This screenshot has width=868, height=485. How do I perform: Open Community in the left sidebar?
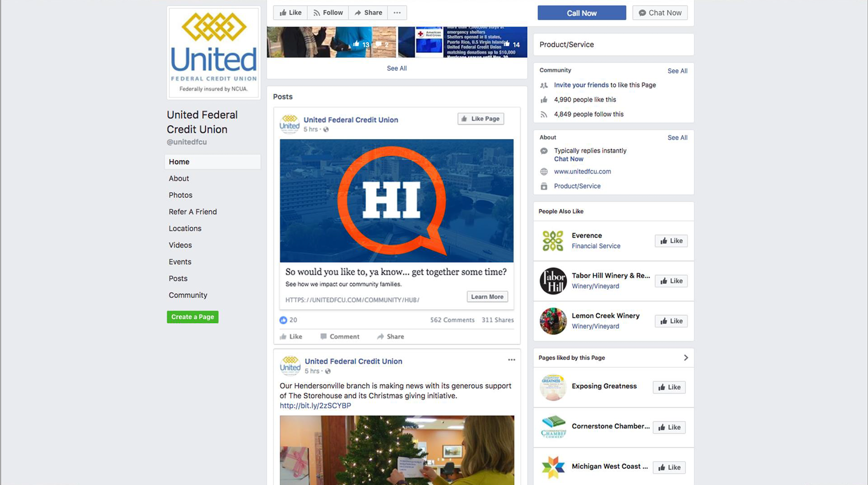(x=188, y=295)
